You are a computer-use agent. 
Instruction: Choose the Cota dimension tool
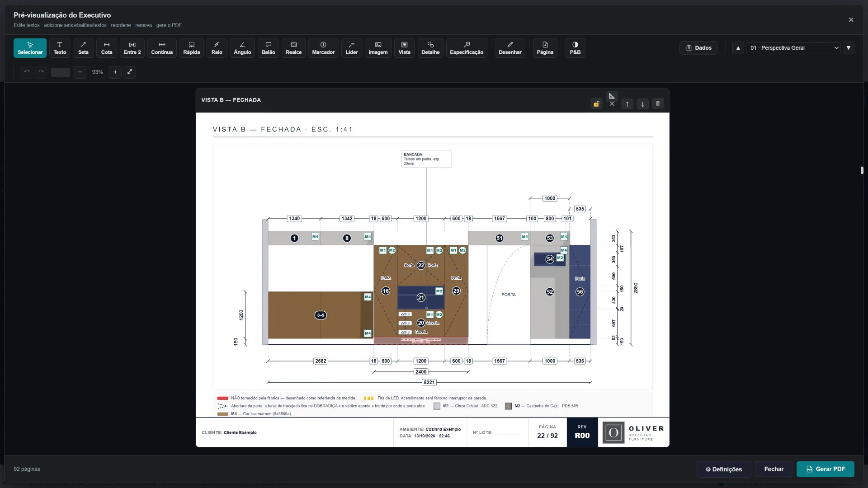pos(107,48)
